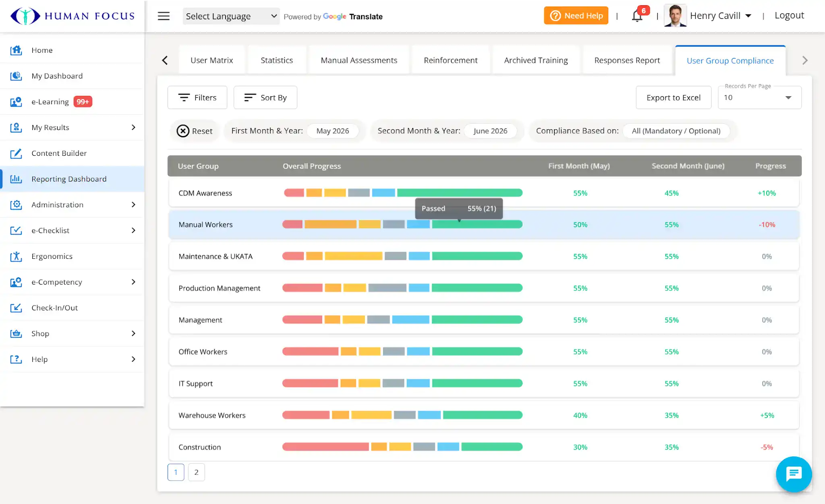
Task: Click Manual Workers -10% progress value
Action: [767, 225]
